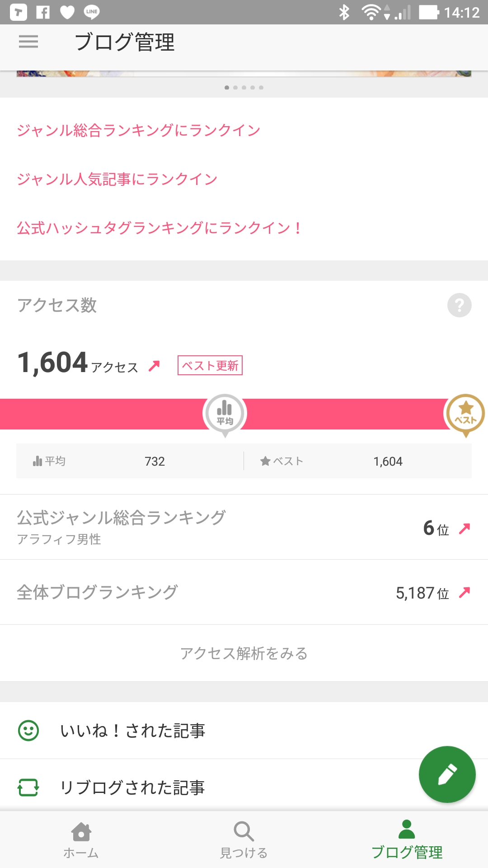
Task: Open 全体ブログランキング row
Action: coord(244,592)
